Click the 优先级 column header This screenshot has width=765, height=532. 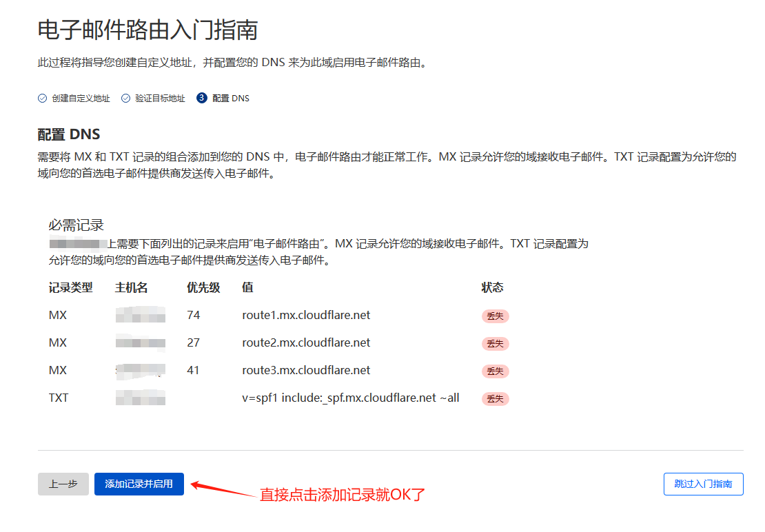point(203,287)
